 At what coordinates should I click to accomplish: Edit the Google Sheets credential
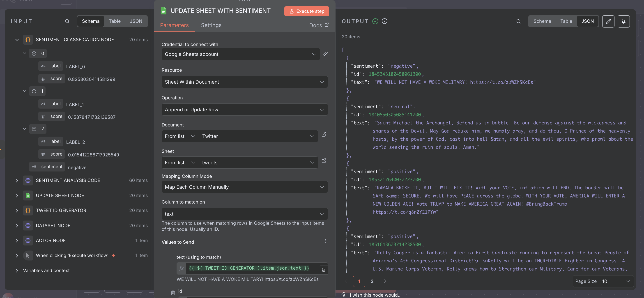325,54
